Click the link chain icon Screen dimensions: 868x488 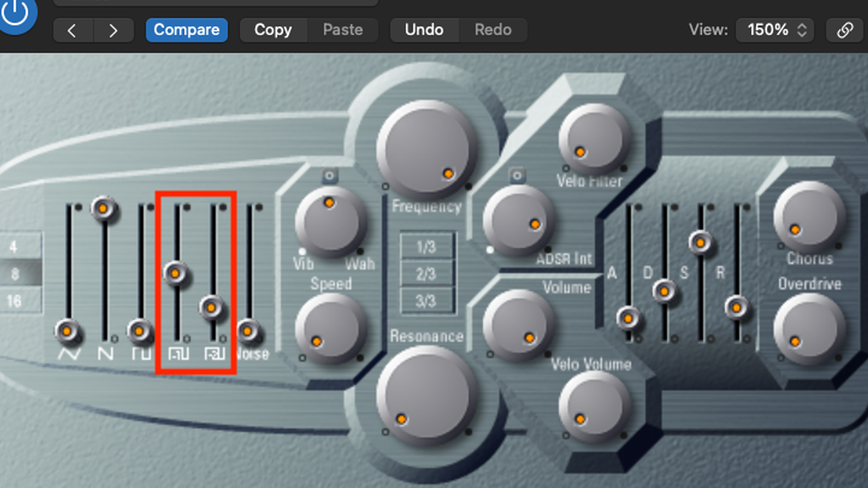[x=844, y=30]
